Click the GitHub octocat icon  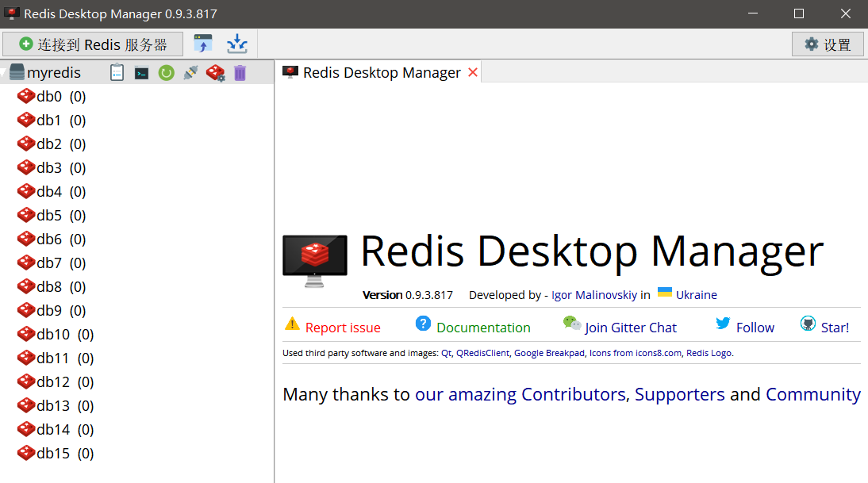(x=808, y=324)
